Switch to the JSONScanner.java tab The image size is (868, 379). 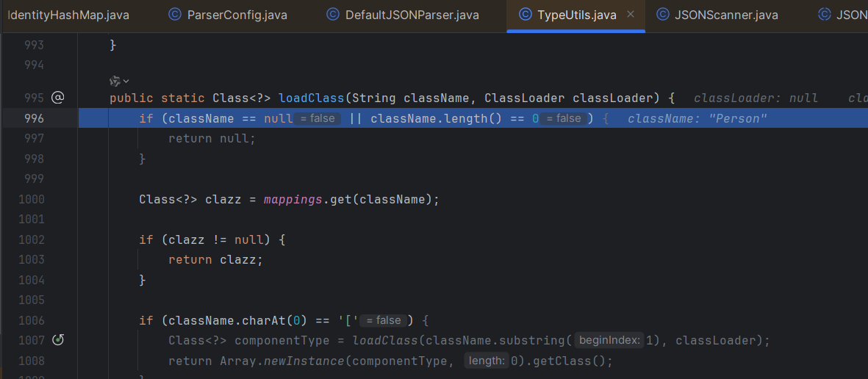pos(726,15)
